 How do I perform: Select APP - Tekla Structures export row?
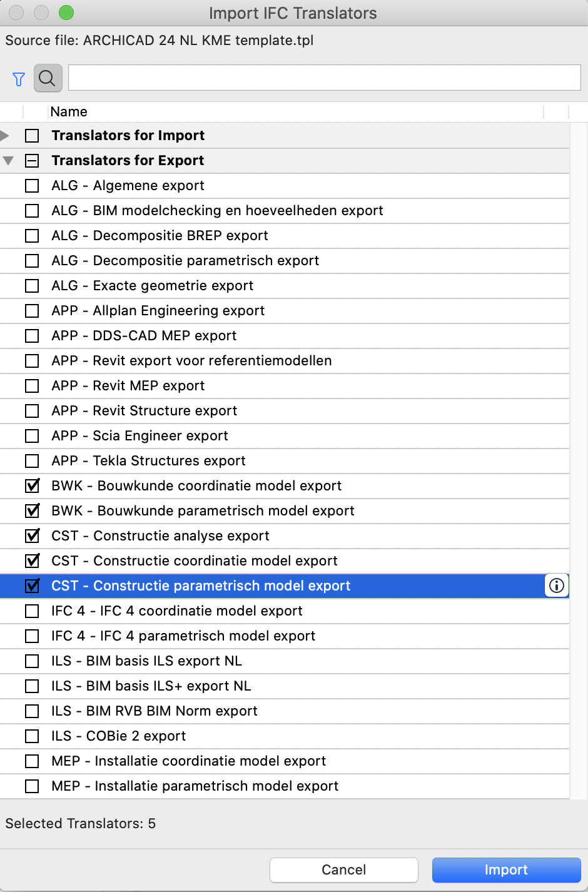(285, 461)
